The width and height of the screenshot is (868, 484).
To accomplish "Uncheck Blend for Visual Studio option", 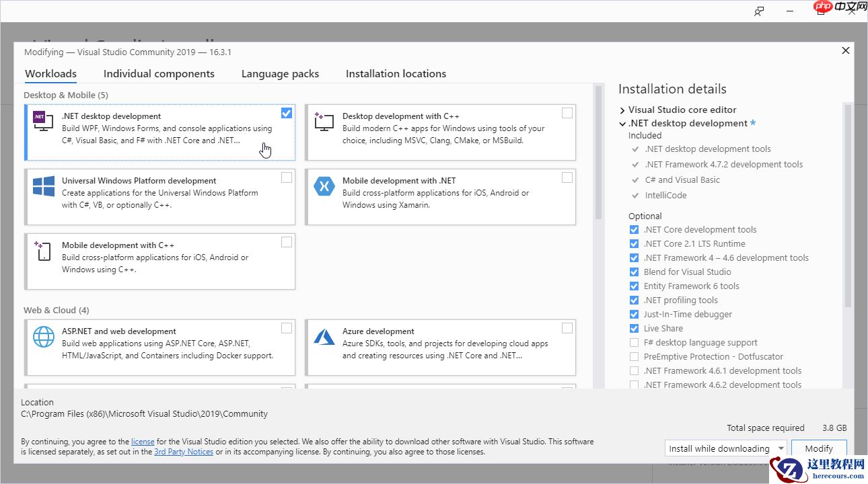I will 634,272.
